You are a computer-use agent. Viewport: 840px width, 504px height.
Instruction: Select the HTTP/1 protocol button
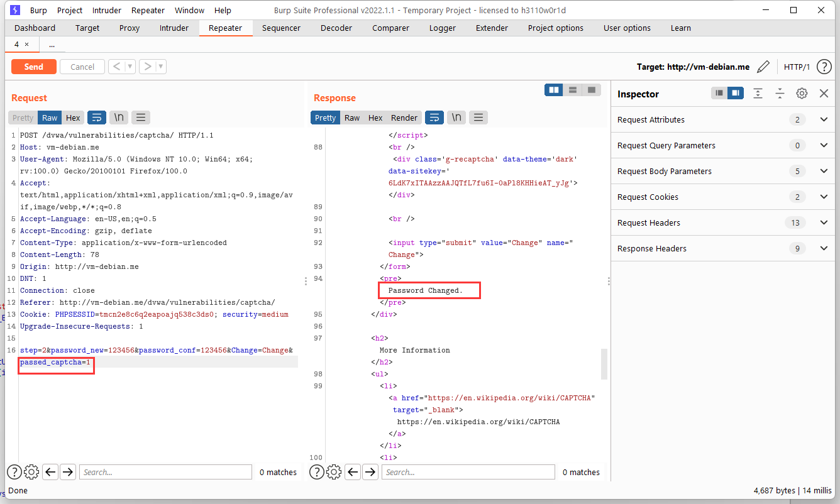(797, 67)
